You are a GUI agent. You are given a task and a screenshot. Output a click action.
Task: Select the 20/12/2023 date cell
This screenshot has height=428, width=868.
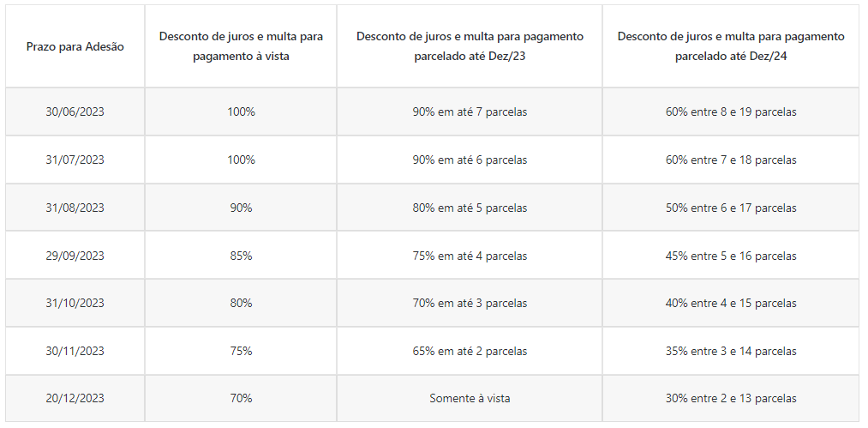tap(75, 399)
